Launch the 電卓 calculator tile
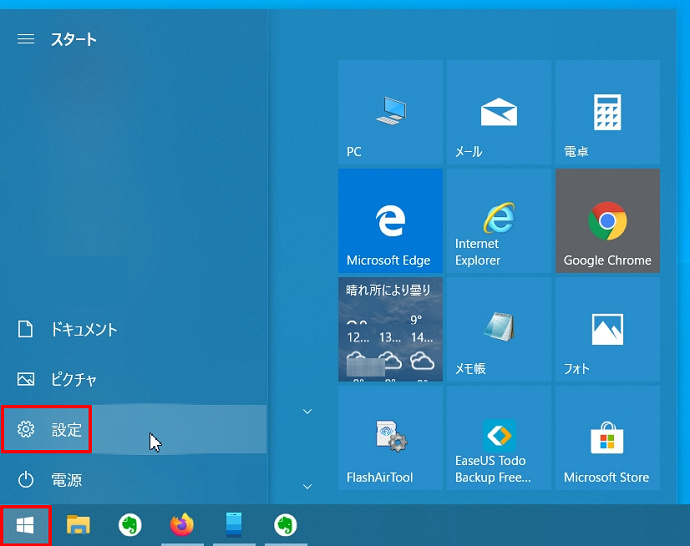690x546 pixels. pyautogui.click(x=607, y=112)
